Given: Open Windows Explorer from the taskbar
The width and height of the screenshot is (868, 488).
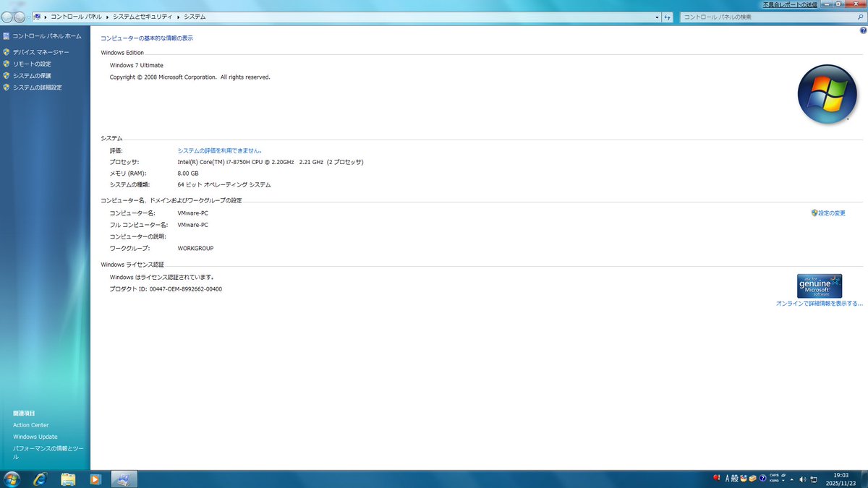Looking at the screenshot, I should tap(68, 479).
